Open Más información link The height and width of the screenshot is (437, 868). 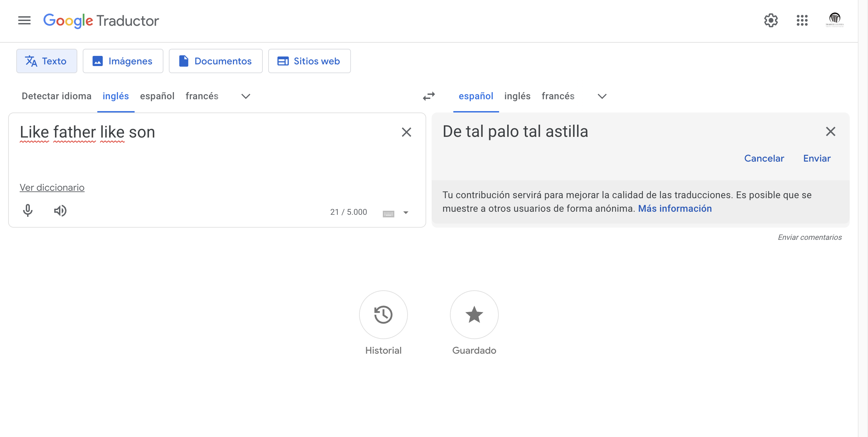pos(675,209)
